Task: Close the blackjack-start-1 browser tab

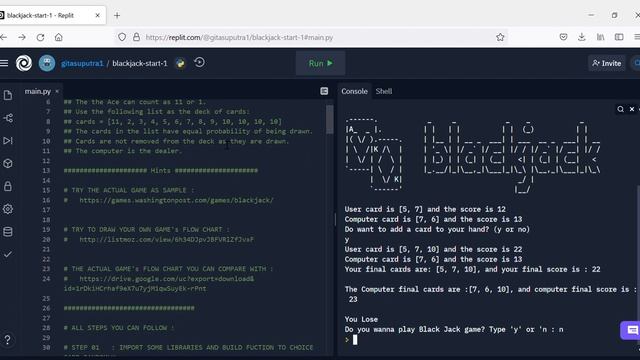Action: [x=98, y=16]
